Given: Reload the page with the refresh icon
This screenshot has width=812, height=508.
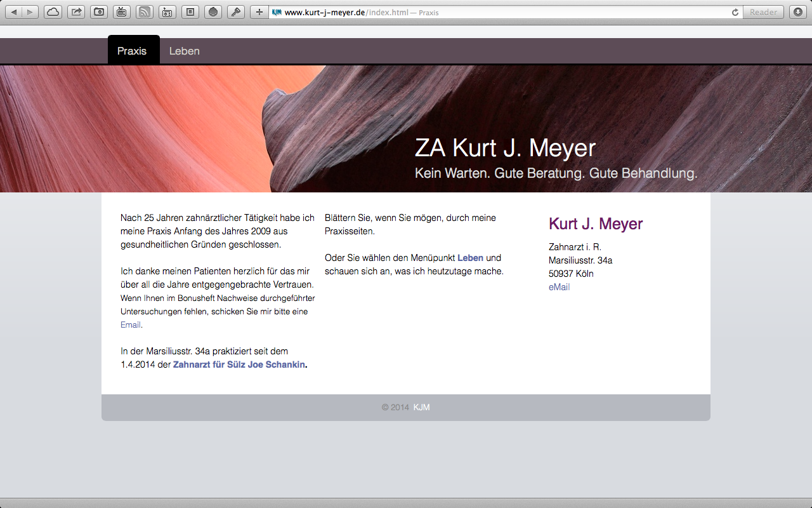Looking at the screenshot, I should click(735, 12).
